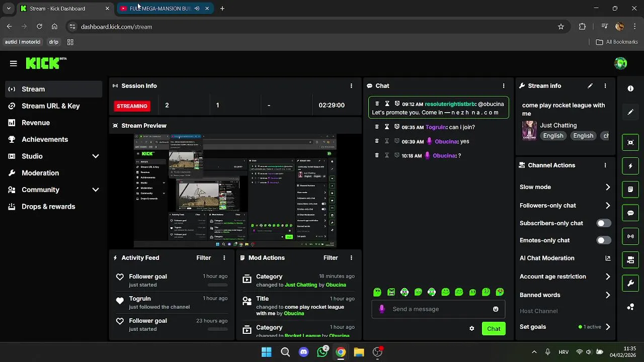Image resolution: width=644 pixels, height=362 pixels.
Task: Click resoluterightistbrb username in chat
Action: pyautogui.click(x=450, y=104)
